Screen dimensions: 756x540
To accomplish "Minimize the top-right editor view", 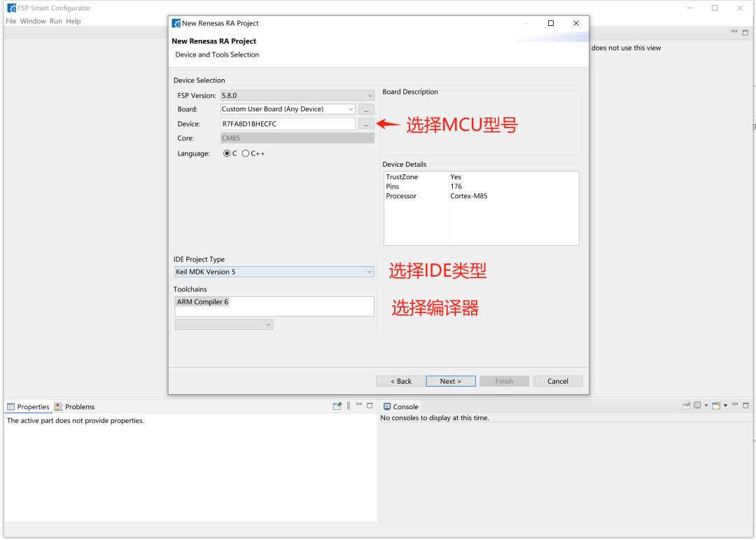I will click(x=734, y=32).
